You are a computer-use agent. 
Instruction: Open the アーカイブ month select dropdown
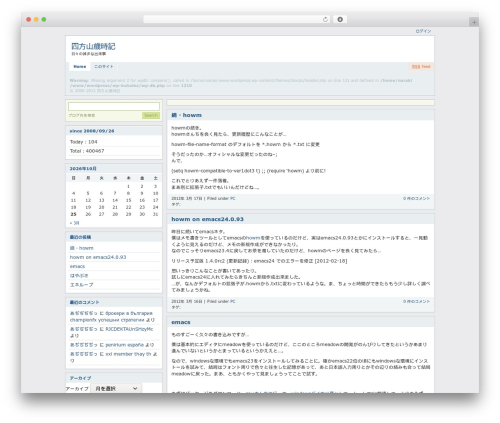click(116, 388)
